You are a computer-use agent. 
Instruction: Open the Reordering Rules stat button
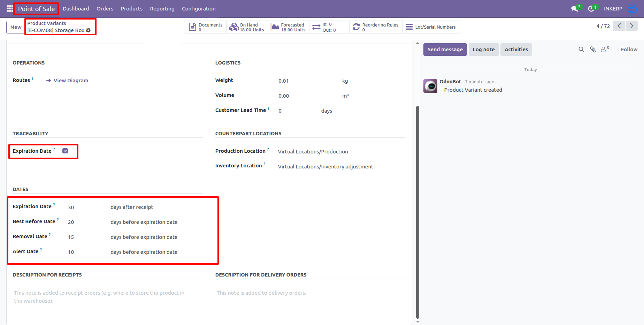[376, 27]
